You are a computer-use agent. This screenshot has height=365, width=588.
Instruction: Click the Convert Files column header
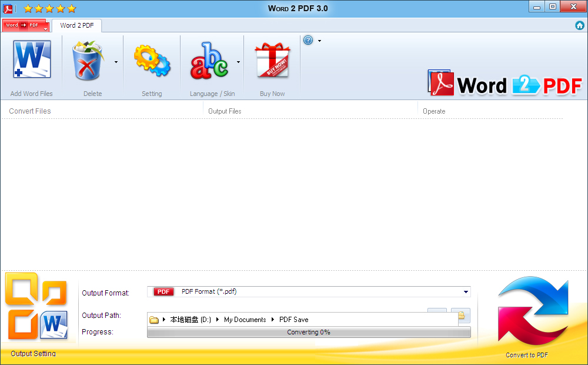click(x=30, y=111)
